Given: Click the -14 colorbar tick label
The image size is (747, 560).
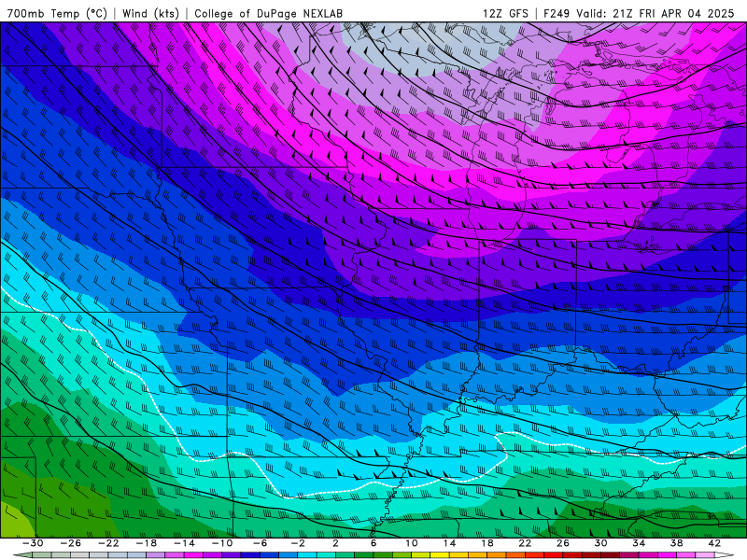Looking at the screenshot, I should click(x=184, y=543).
